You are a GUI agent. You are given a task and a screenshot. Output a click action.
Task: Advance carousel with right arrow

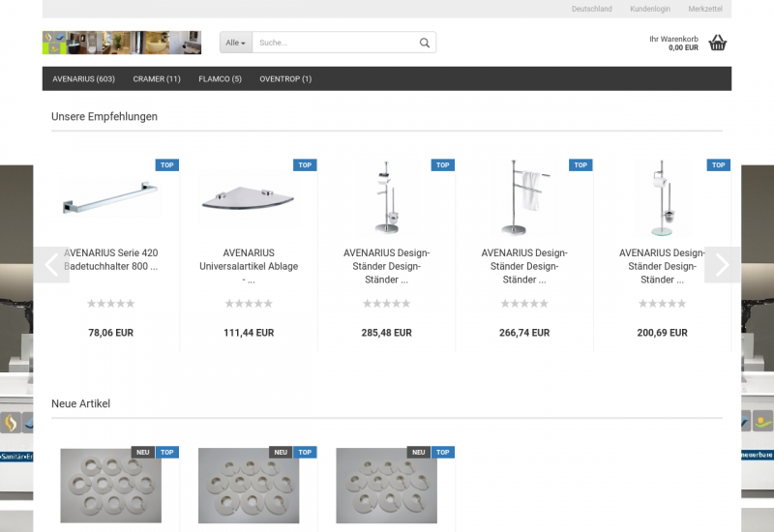pos(722,265)
